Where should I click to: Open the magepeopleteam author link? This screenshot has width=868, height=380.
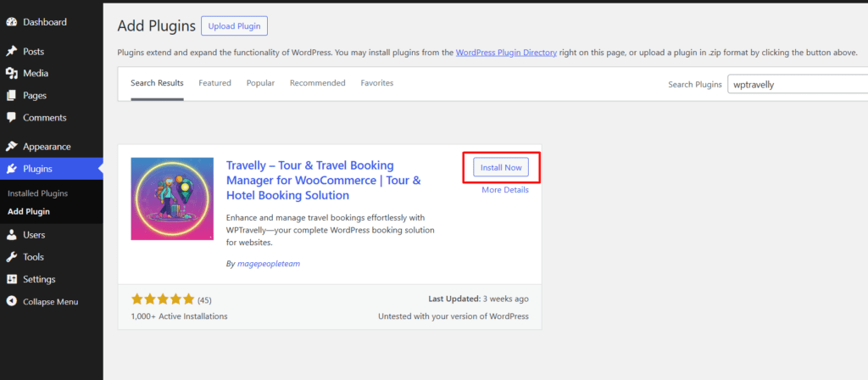coord(269,265)
